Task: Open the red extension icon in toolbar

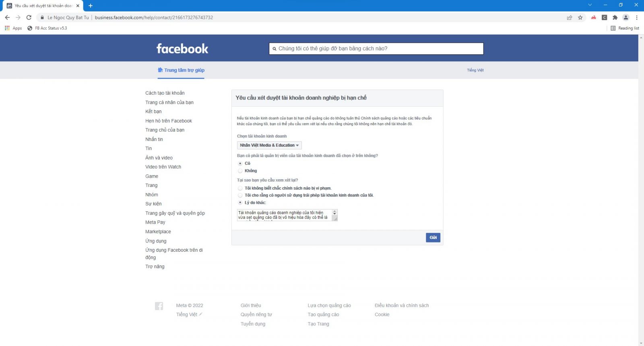Action: click(594, 17)
